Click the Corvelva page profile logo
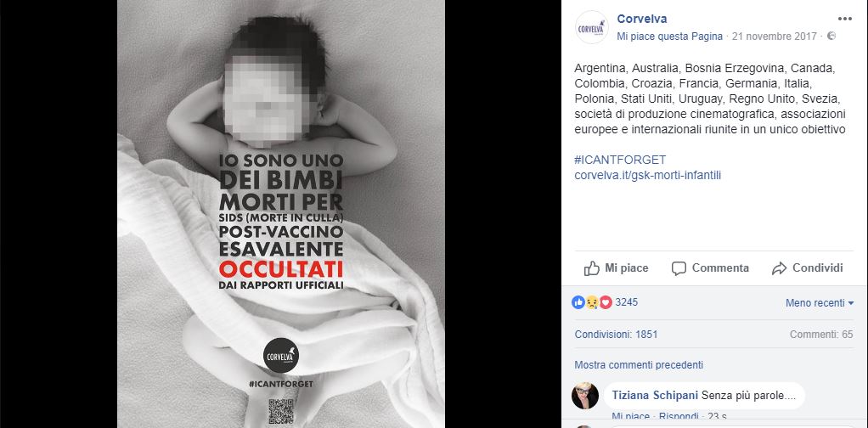Screen dimensions: 868x428 592,28
